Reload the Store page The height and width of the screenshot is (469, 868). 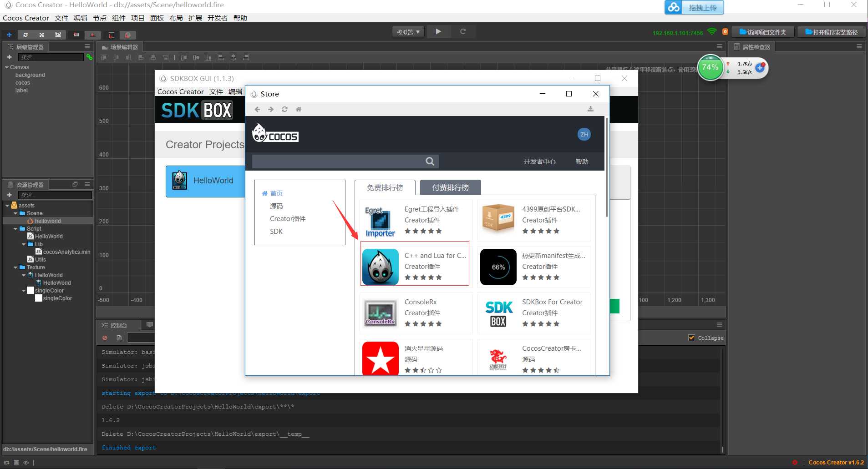point(284,109)
